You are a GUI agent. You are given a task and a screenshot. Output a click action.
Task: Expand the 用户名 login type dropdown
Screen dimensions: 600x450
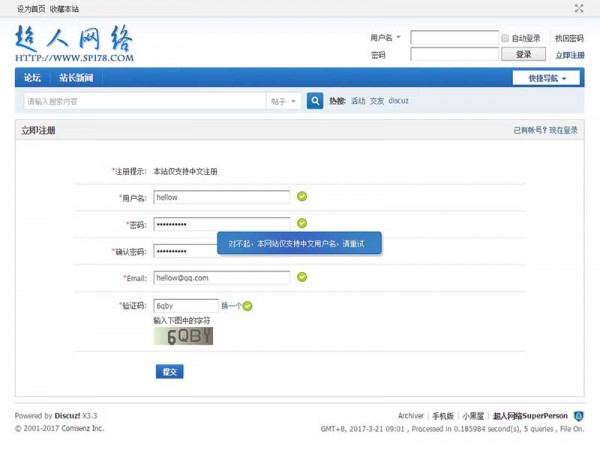[385, 38]
